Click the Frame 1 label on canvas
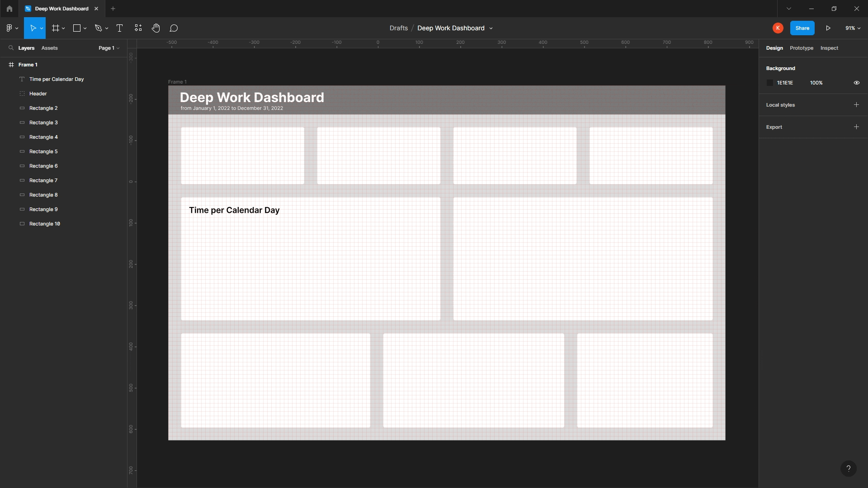The height and width of the screenshot is (488, 868). pyautogui.click(x=177, y=82)
